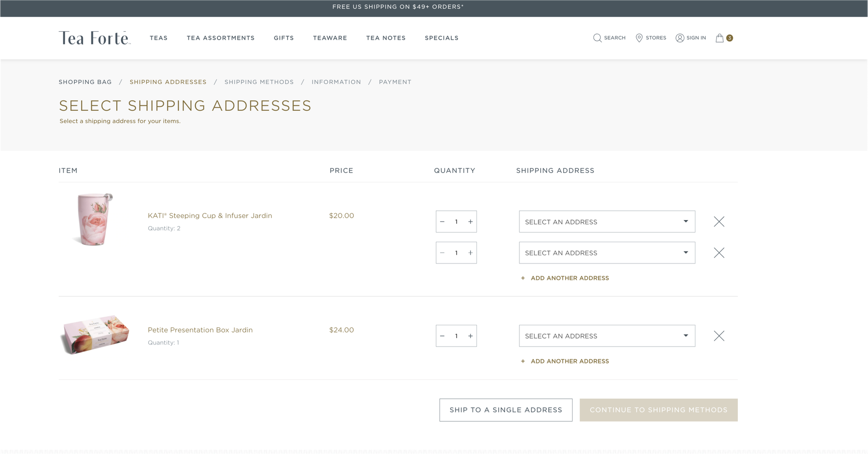Image resolution: width=868 pixels, height=454 pixels.
Task: Open the Specials menu
Action: click(x=442, y=38)
